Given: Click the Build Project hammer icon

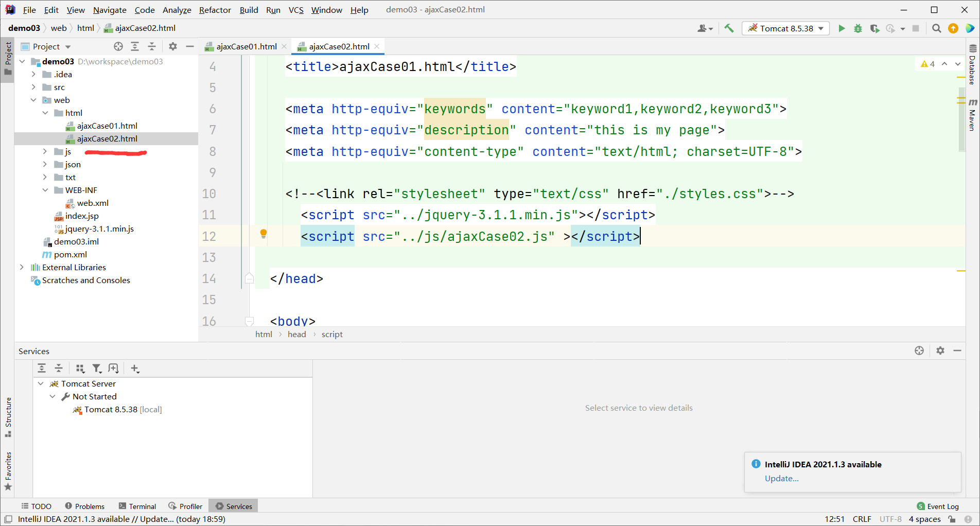Looking at the screenshot, I should pyautogui.click(x=728, y=28).
